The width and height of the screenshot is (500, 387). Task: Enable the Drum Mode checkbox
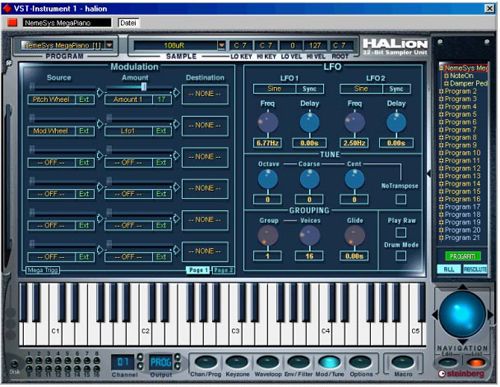coord(401,256)
